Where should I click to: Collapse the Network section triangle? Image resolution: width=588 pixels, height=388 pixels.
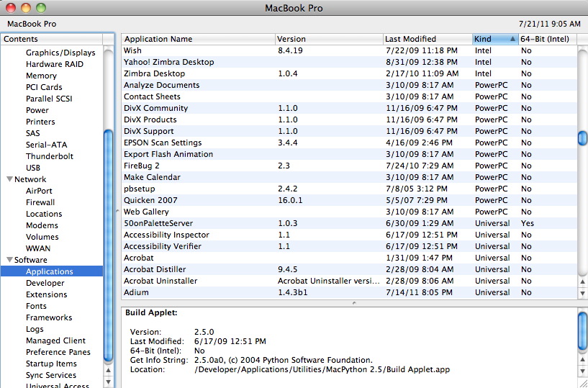10,179
